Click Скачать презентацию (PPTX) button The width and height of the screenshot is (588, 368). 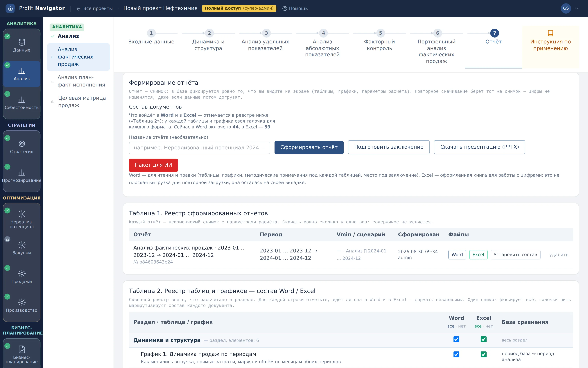click(x=479, y=147)
